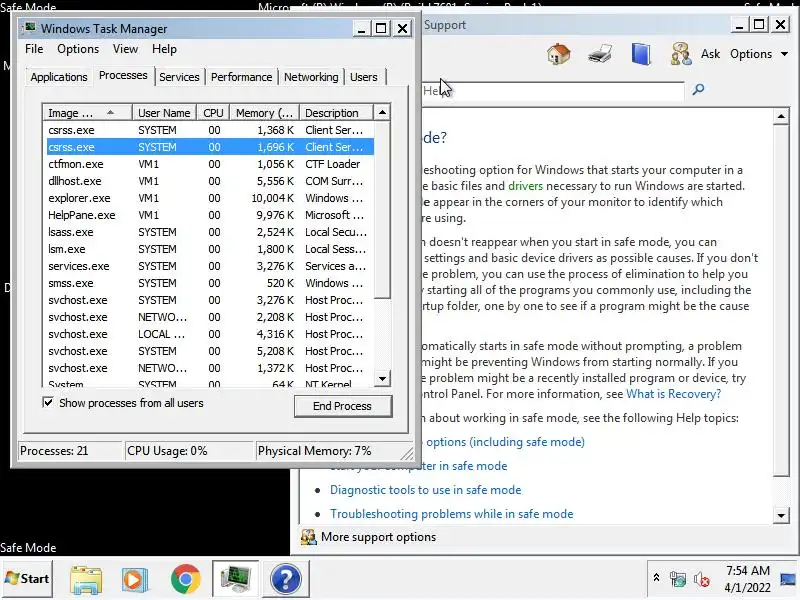Show hidden tray icons arrow
Viewport: 800px width, 600px height.
click(x=657, y=578)
